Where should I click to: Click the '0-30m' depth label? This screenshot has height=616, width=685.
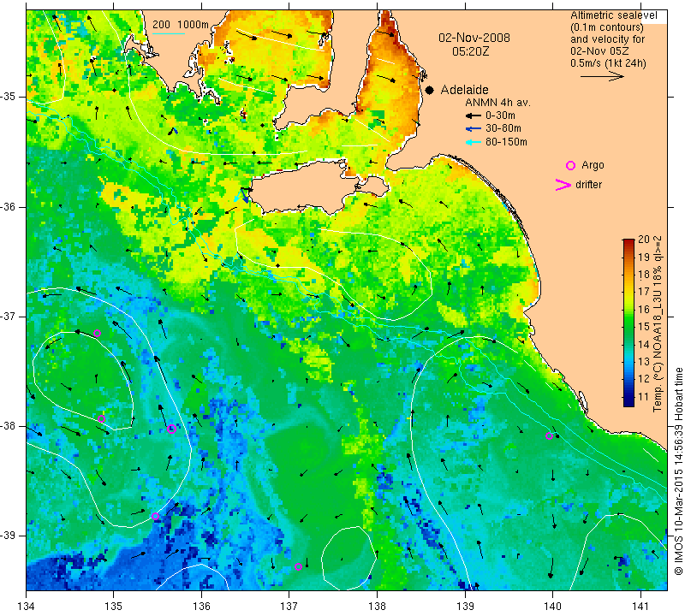pos(500,115)
